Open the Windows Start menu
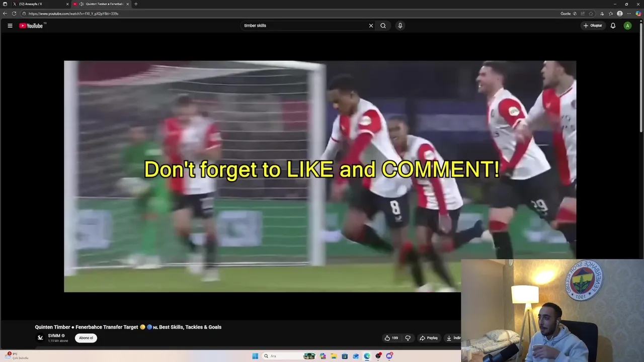 255,356
